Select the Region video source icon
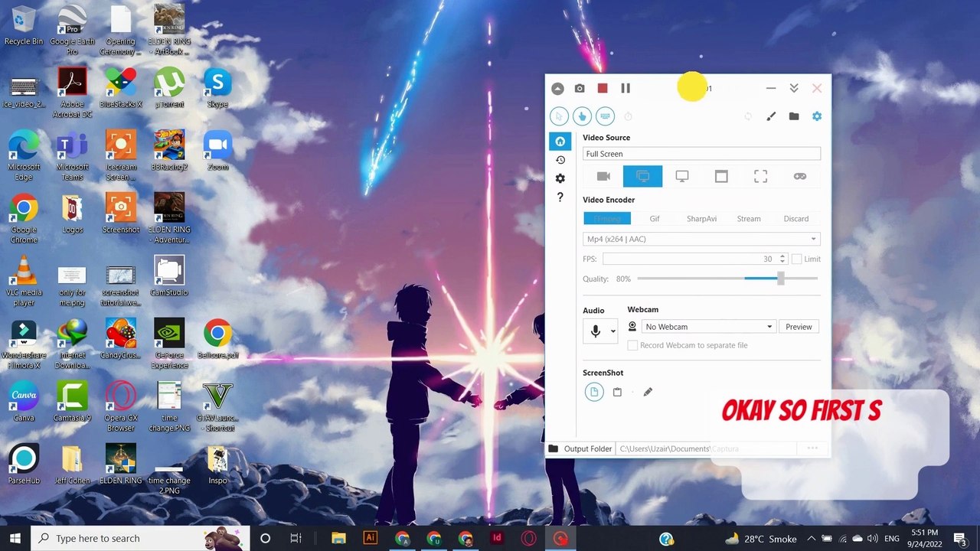The width and height of the screenshot is (980, 551). point(760,177)
